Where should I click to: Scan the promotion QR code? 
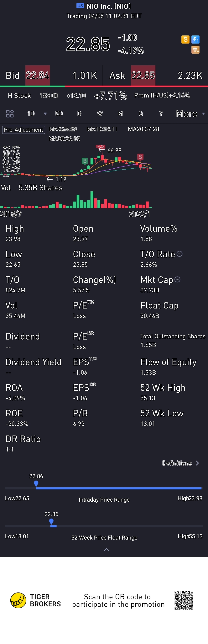pos(184,600)
